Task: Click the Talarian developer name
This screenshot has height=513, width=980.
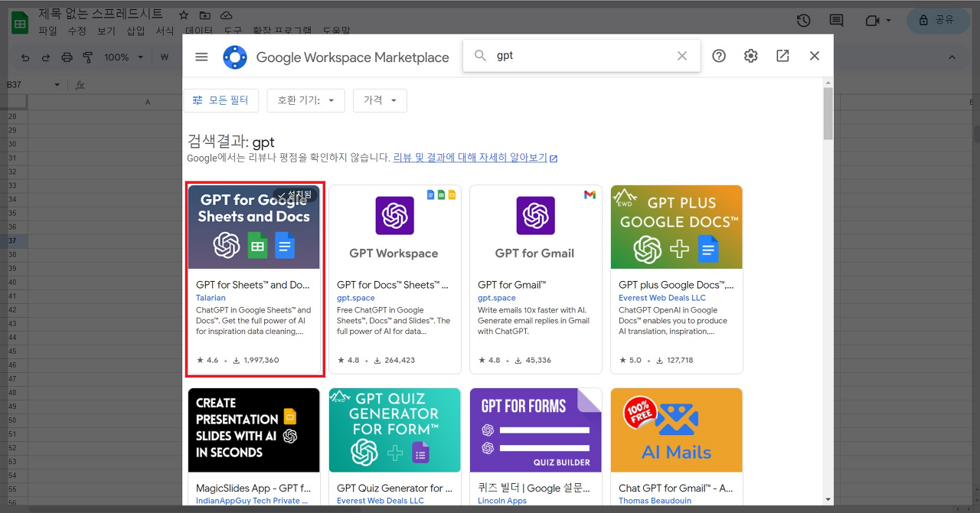Action: point(211,298)
